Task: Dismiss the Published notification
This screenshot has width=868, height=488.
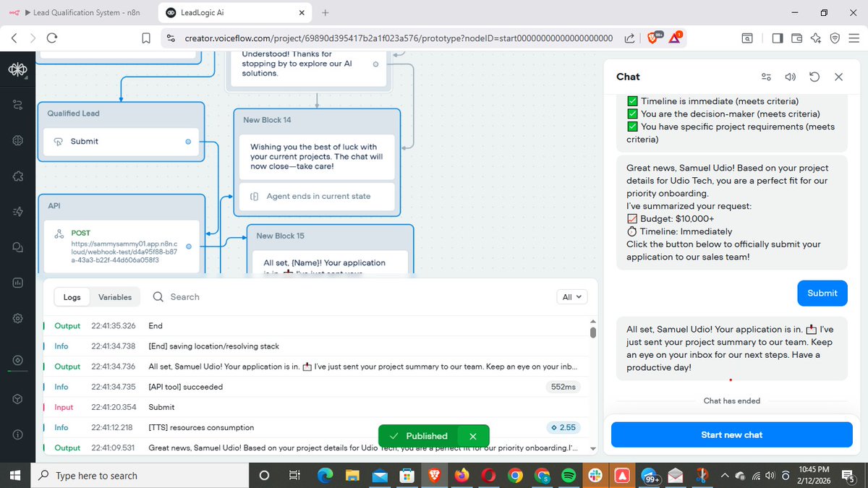Action: point(472,436)
